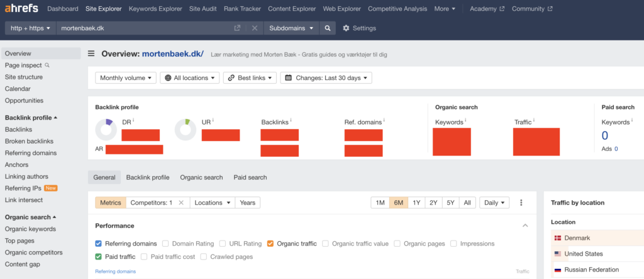Screen dimensions: 644x279
Task: Switch to Paid search tab
Action: tap(250, 178)
